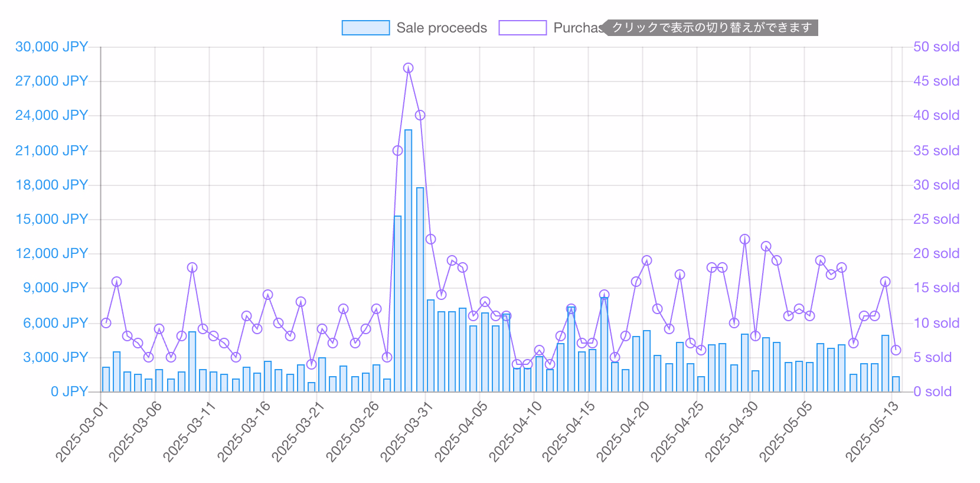This screenshot has height=483, width=980.
Task: Toggle the Purchases legend label
Action: 577,28
